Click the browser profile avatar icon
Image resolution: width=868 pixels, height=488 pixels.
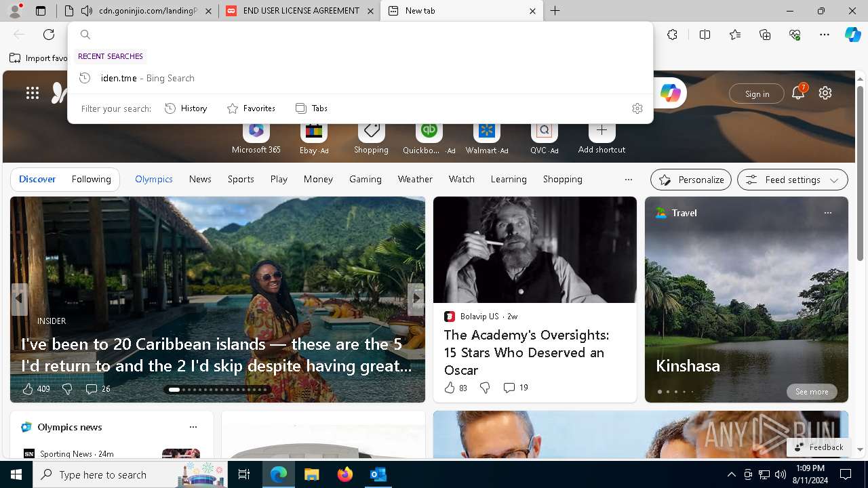pyautogui.click(x=15, y=11)
